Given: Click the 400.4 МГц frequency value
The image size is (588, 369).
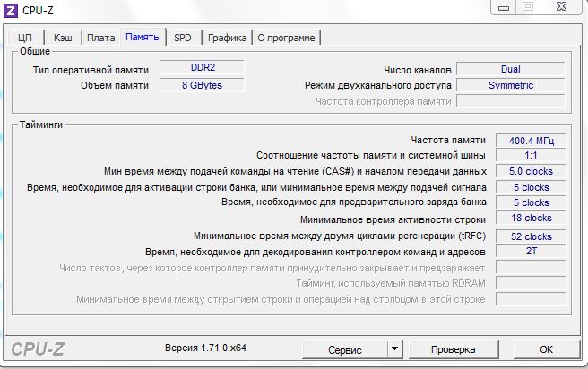Looking at the screenshot, I should point(531,141).
